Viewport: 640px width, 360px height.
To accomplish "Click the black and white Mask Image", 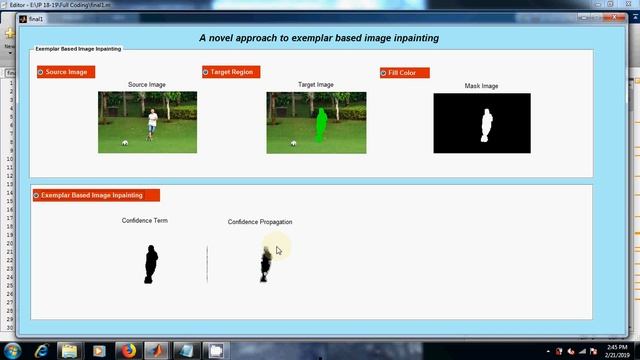I will [482, 123].
